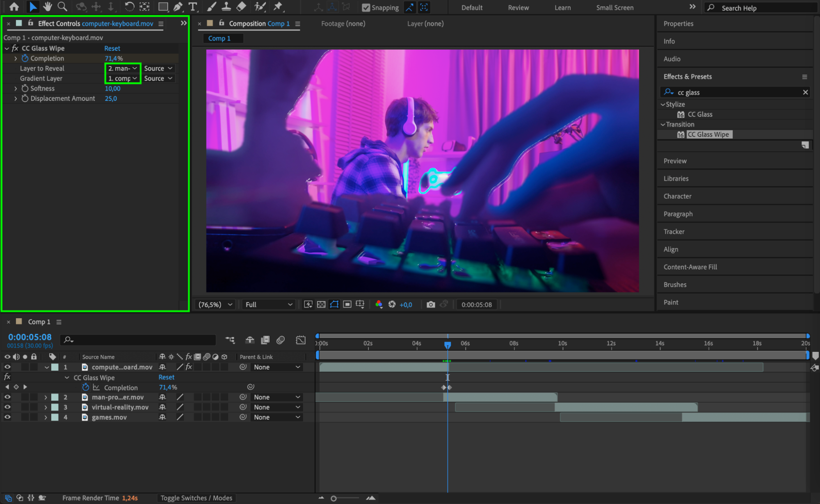820x504 pixels.
Task: Open the Full resolution dropdown
Action: click(x=268, y=304)
